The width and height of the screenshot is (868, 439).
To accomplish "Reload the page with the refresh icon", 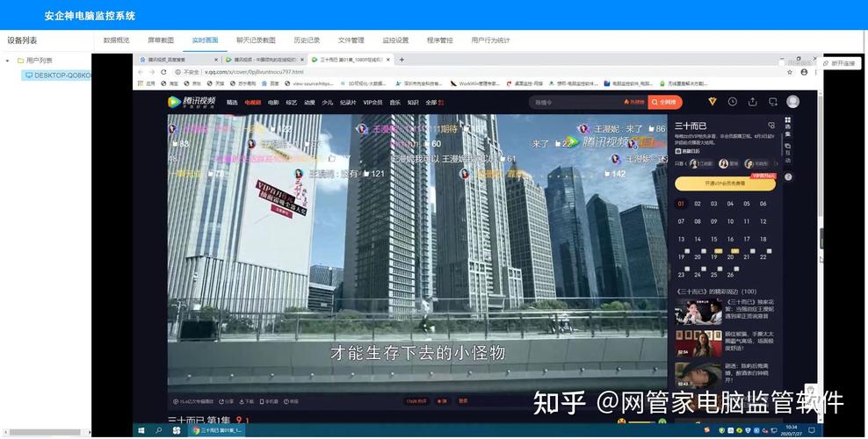I will [x=163, y=72].
